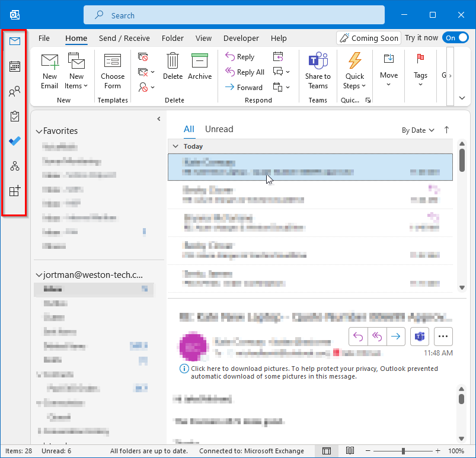Screen dimensions: 476x458
Task: Open the By Date sort dropdown
Action: point(418,130)
